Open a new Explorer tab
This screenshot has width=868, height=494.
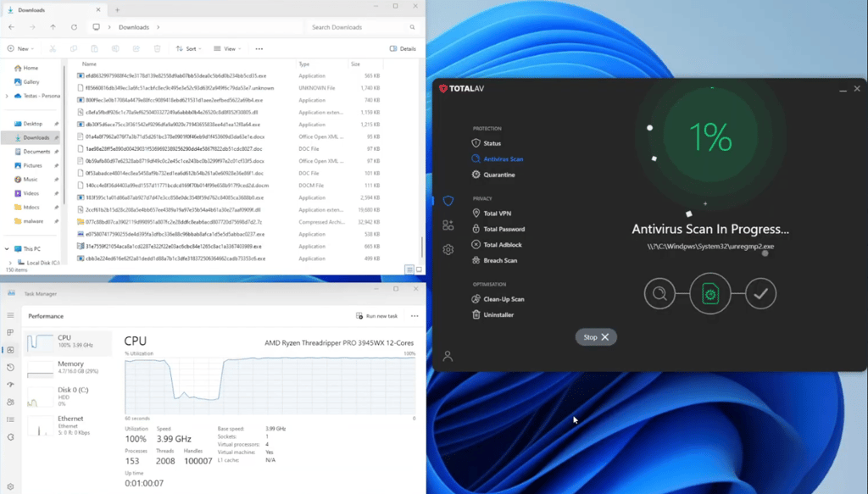tap(117, 10)
